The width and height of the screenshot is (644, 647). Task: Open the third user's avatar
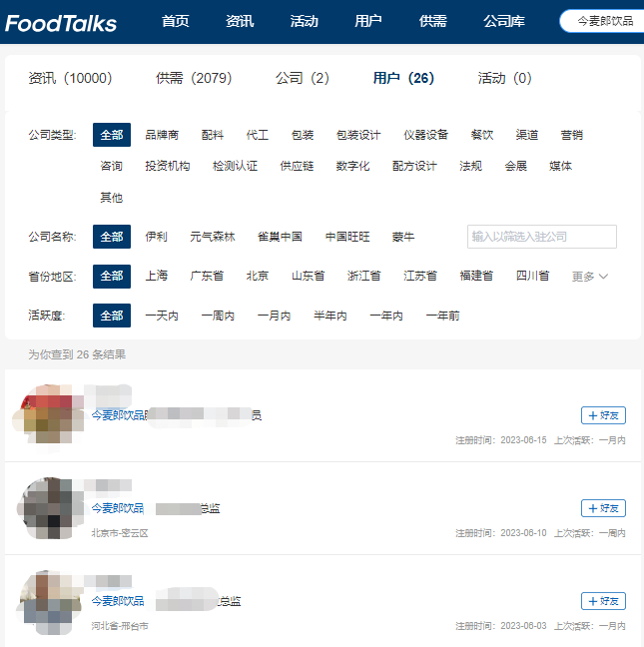click(48, 601)
